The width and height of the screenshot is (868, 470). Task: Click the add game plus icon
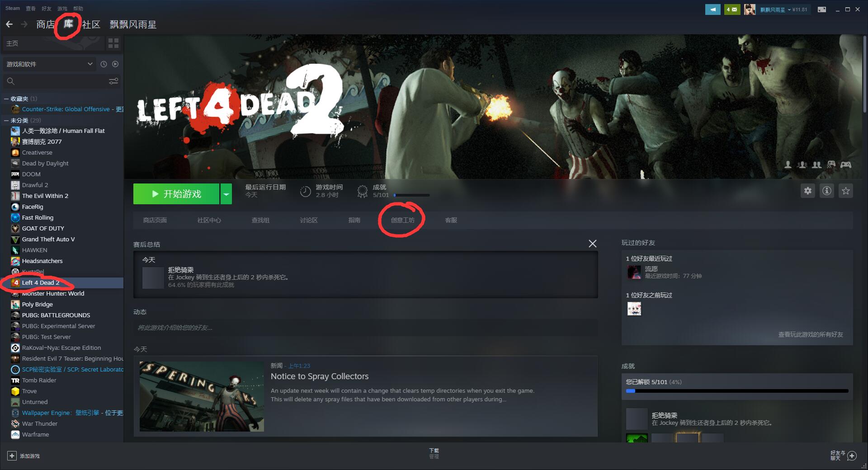[x=12, y=456]
